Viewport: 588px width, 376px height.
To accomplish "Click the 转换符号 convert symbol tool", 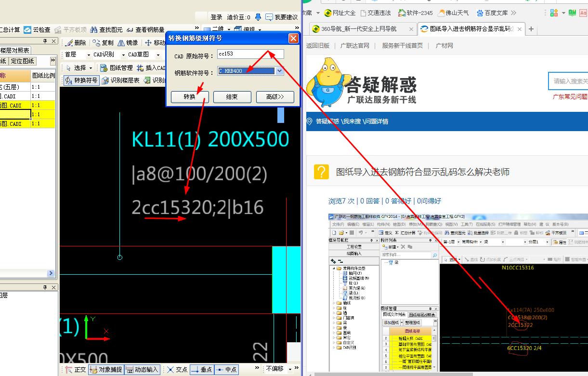I will (x=81, y=81).
